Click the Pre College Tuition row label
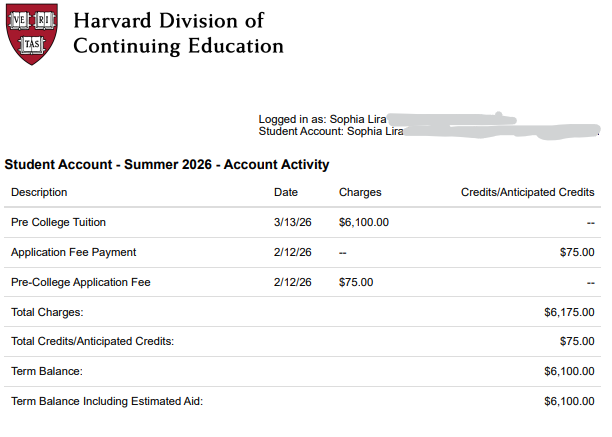612x437 pixels. click(58, 222)
